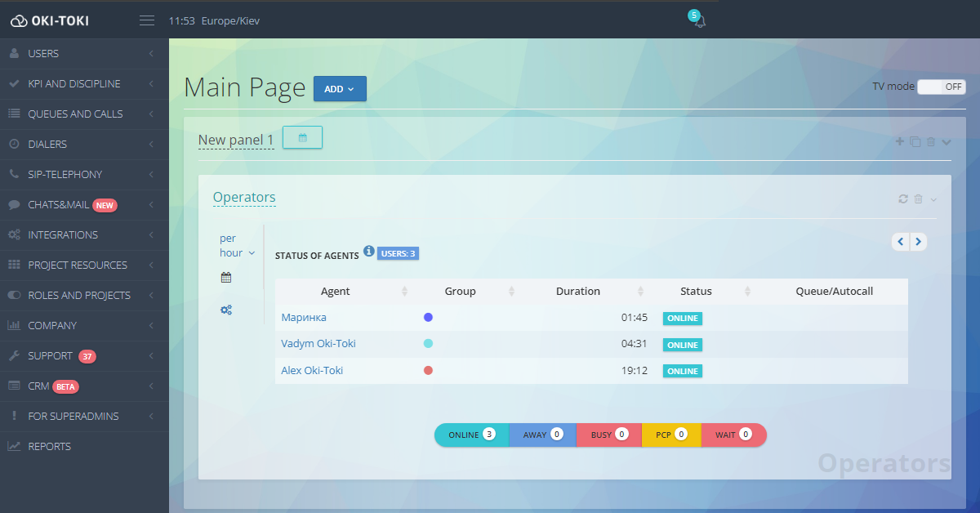The width and height of the screenshot is (980, 513).
Task: Click the status of agents info icon
Action: pyautogui.click(x=368, y=252)
